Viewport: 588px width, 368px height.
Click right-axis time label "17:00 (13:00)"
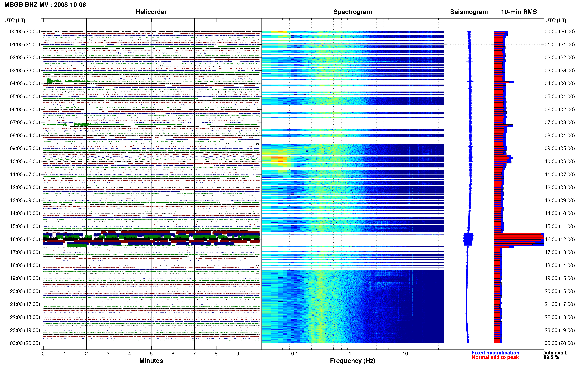[x=560, y=252]
